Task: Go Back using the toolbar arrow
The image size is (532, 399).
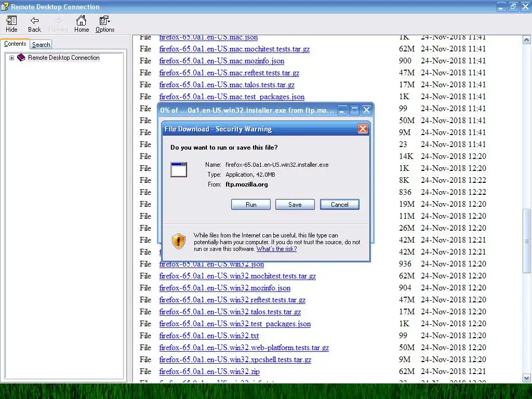Action: point(34,24)
